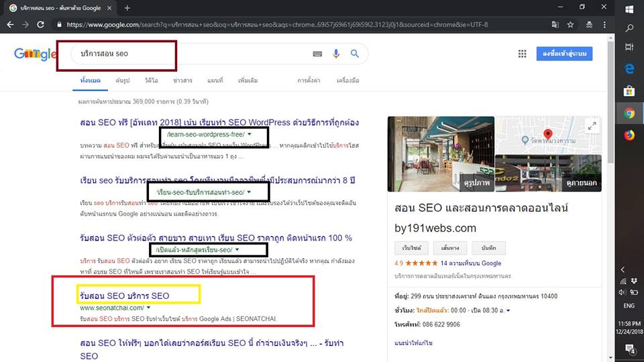
Task: Open the result 'สอน SEO ฟรี [อัพเดท 2018]'
Action: tap(219, 123)
